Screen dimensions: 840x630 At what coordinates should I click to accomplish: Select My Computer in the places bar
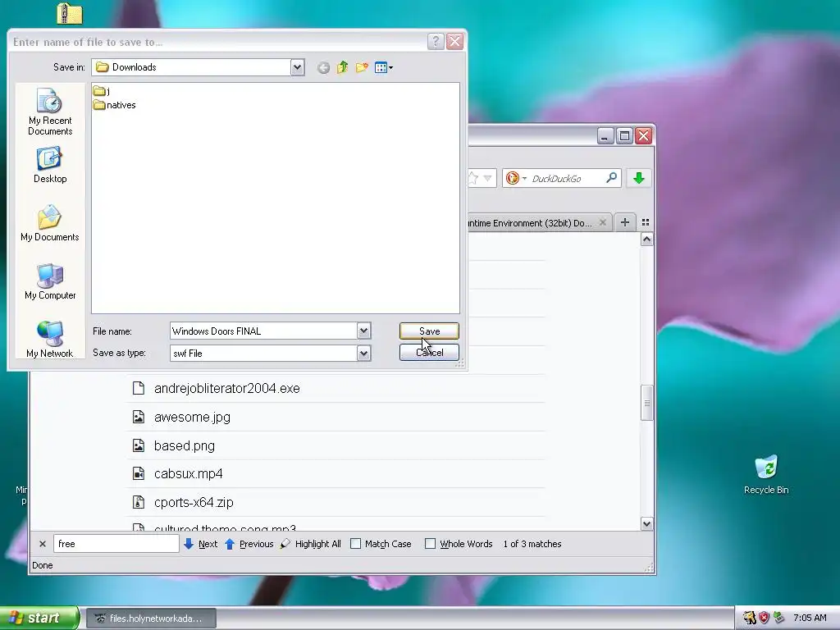pyautogui.click(x=50, y=282)
